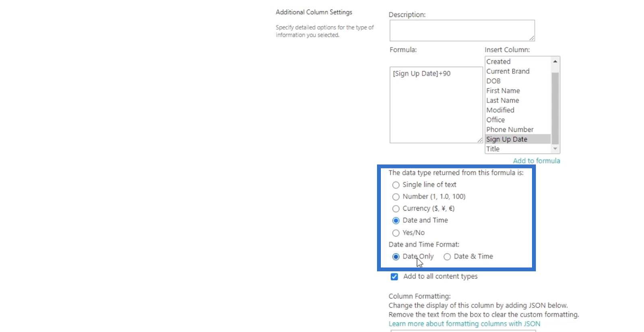Select Currency data type option
Image resolution: width=644 pixels, height=332 pixels.
(x=396, y=209)
